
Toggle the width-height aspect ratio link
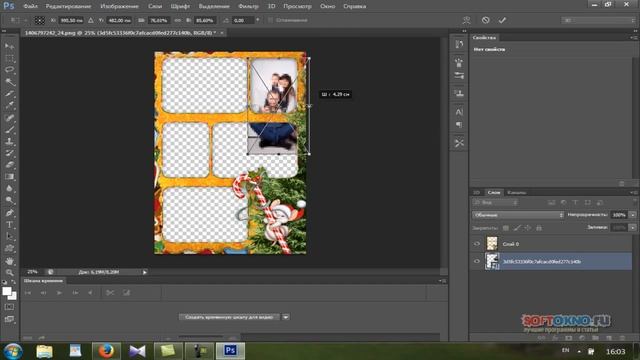[177, 20]
